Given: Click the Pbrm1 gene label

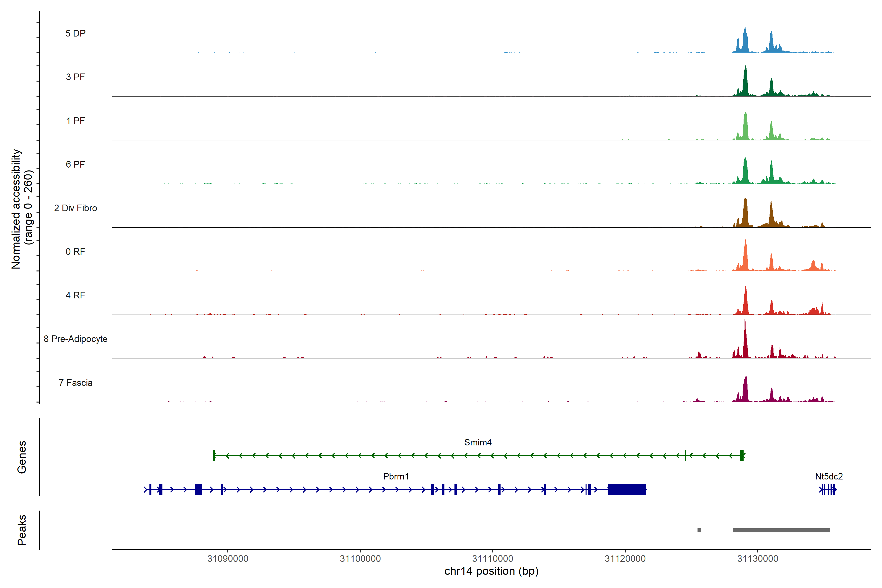Looking at the screenshot, I should click(x=396, y=476).
